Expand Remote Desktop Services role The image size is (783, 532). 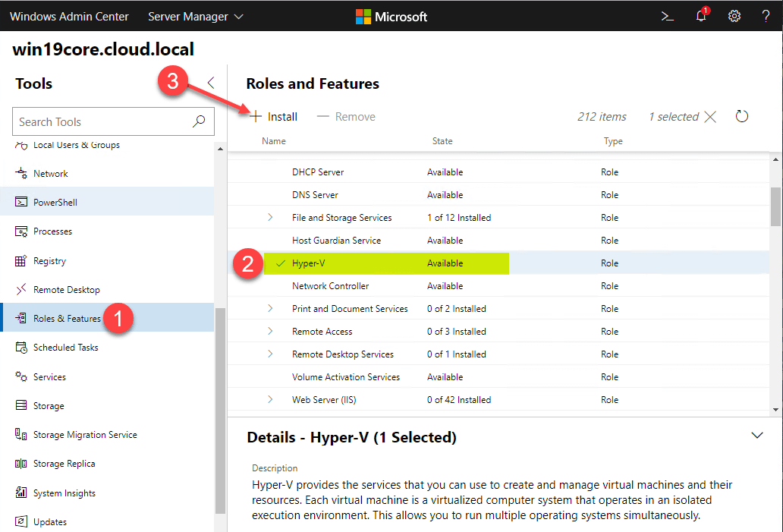point(270,354)
